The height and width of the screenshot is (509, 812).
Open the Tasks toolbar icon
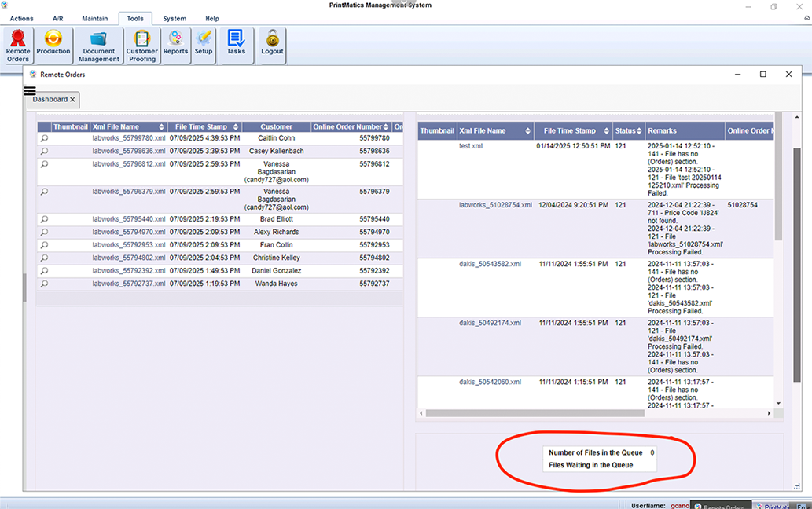[236, 46]
